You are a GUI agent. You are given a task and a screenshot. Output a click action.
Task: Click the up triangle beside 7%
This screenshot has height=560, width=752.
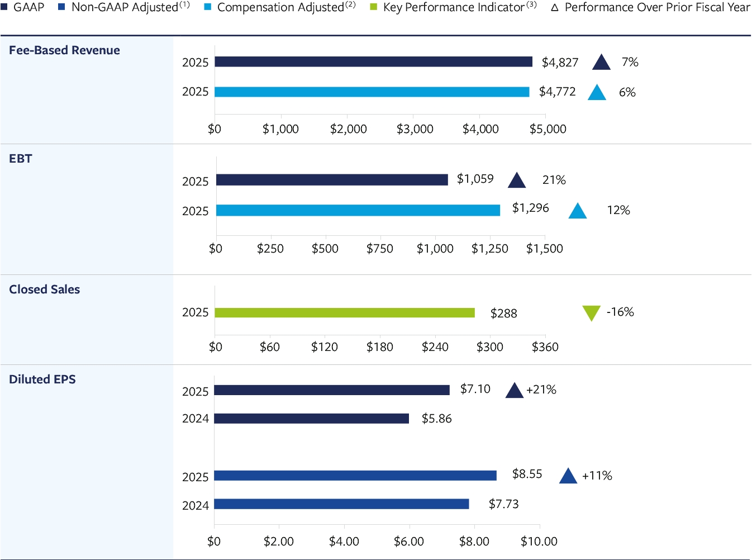coord(601,63)
